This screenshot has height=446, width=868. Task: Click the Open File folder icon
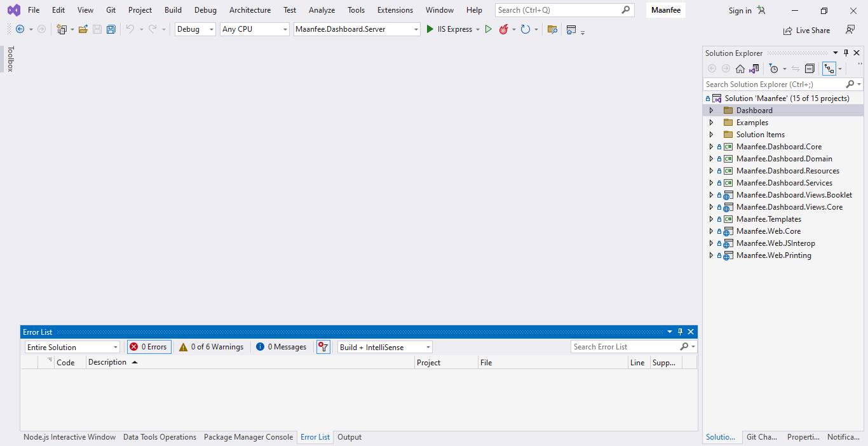(83, 29)
